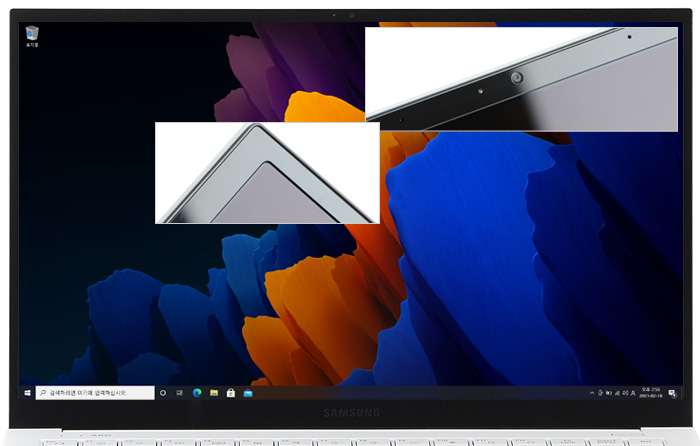Click the volume speaker tray icon
The height and width of the screenshot is (446, 700).
[625, 393]
